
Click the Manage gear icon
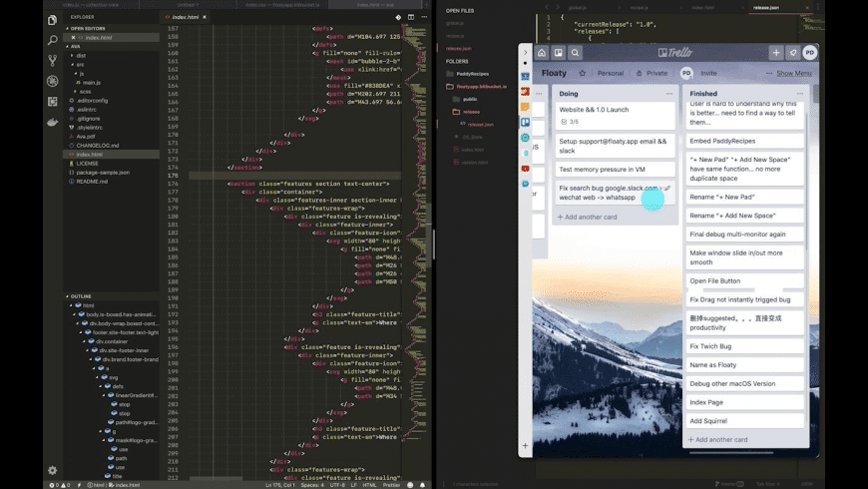(53, 470)
